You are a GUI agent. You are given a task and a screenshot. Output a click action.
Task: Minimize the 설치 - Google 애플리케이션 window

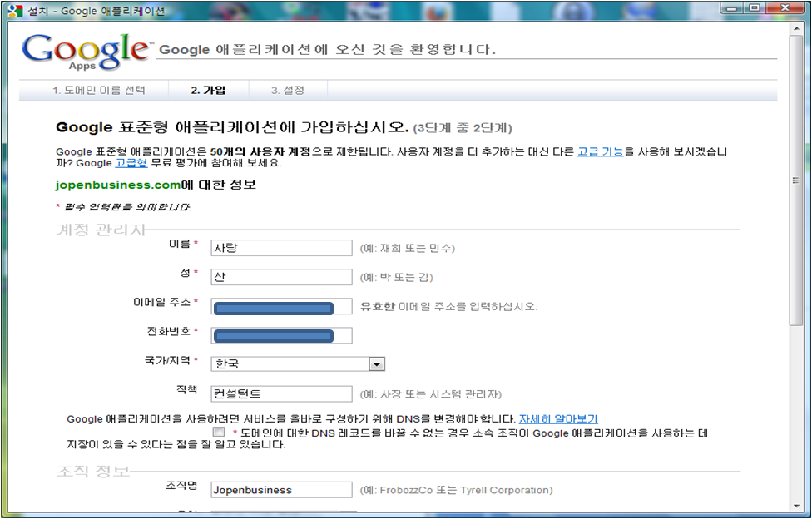coord(732,7)
